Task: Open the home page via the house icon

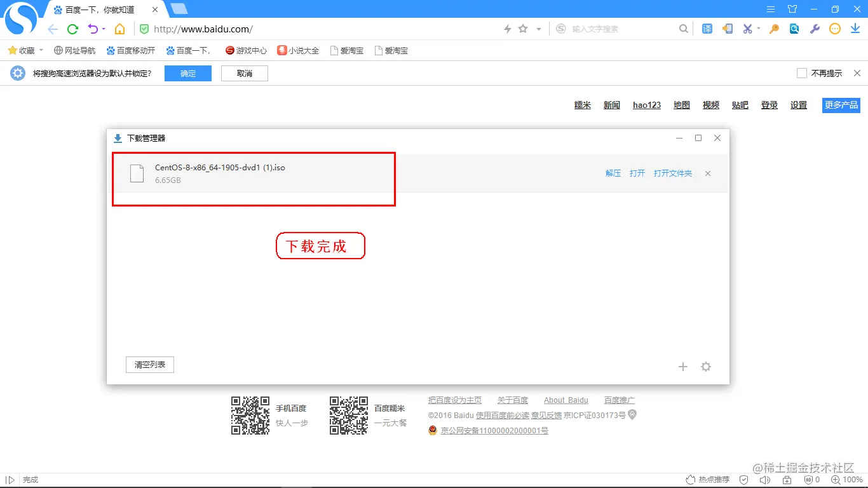Action: (x=119, y=29)
